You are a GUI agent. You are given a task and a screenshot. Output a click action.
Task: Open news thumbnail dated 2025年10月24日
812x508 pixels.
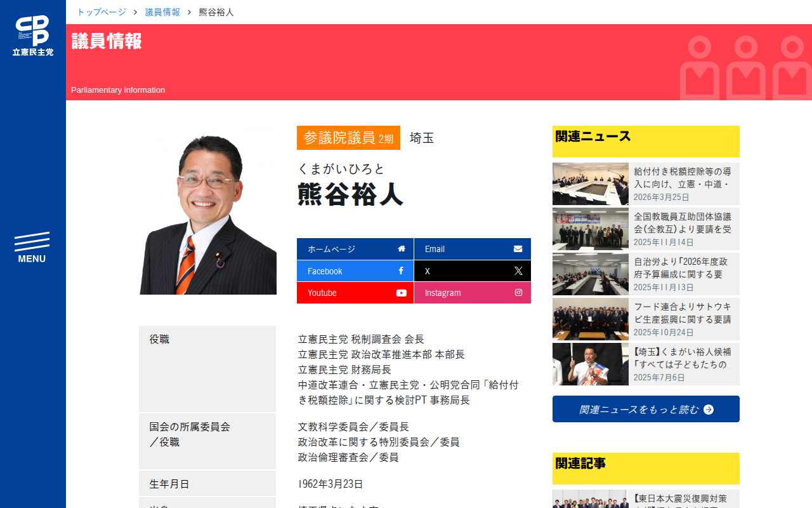coord(591,319)
